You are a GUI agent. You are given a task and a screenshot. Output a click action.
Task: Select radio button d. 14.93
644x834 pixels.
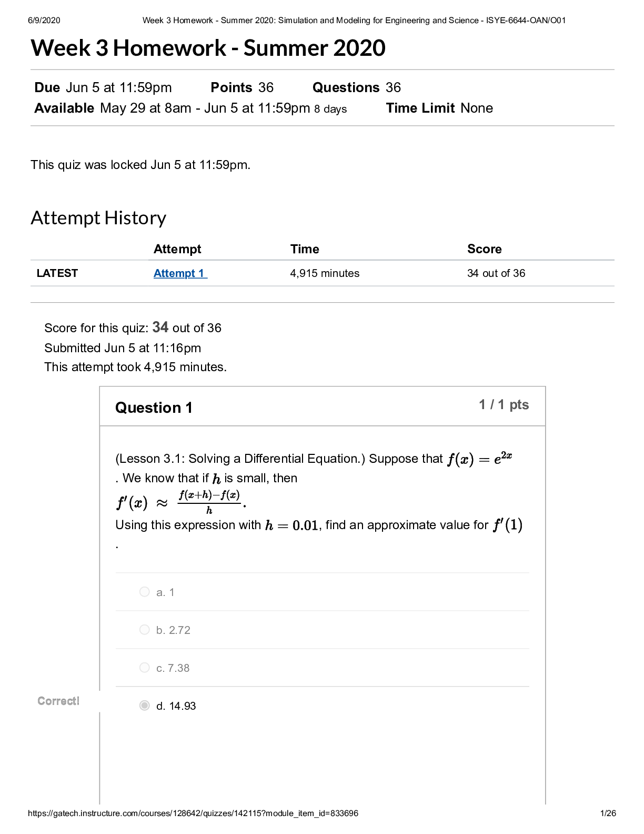click(x=145, y=706)
